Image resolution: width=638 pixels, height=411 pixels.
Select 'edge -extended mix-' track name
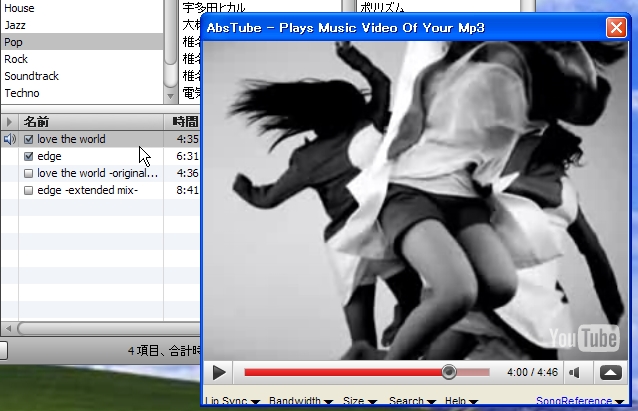pos(87,190)
